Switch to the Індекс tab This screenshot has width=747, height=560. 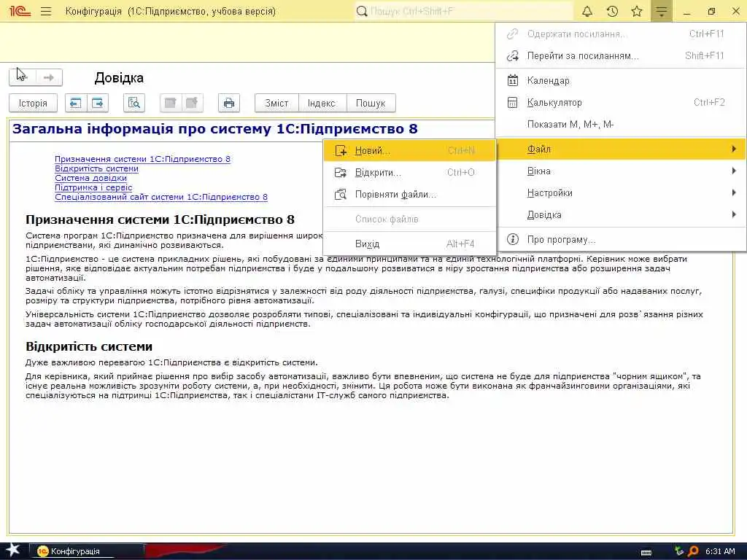322,103
